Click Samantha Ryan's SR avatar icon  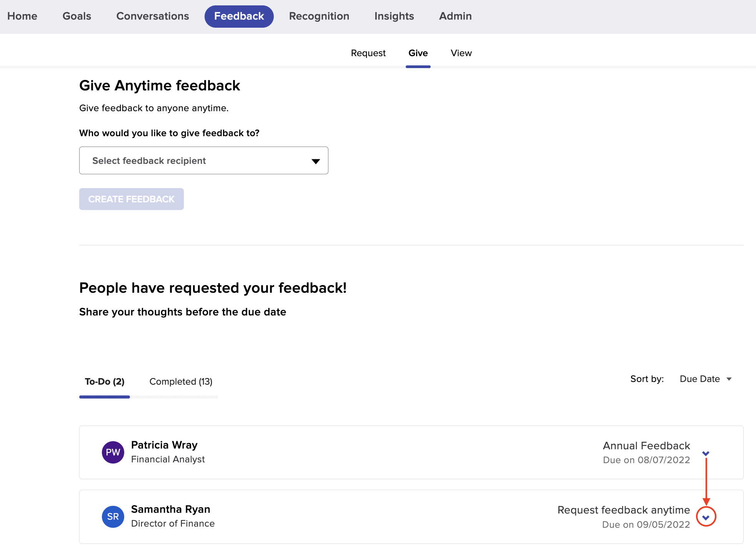click(x=113, y=516)
